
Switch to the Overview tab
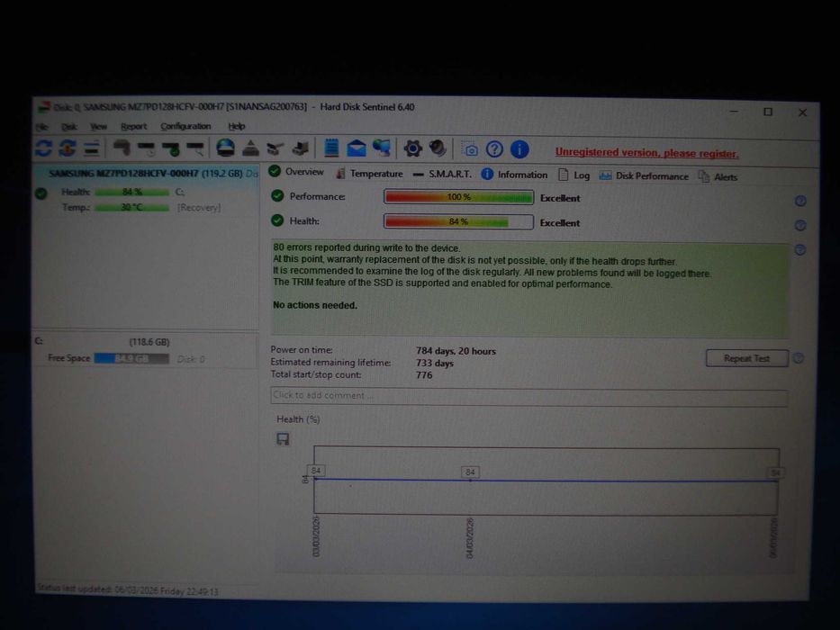tap(297, 172)
